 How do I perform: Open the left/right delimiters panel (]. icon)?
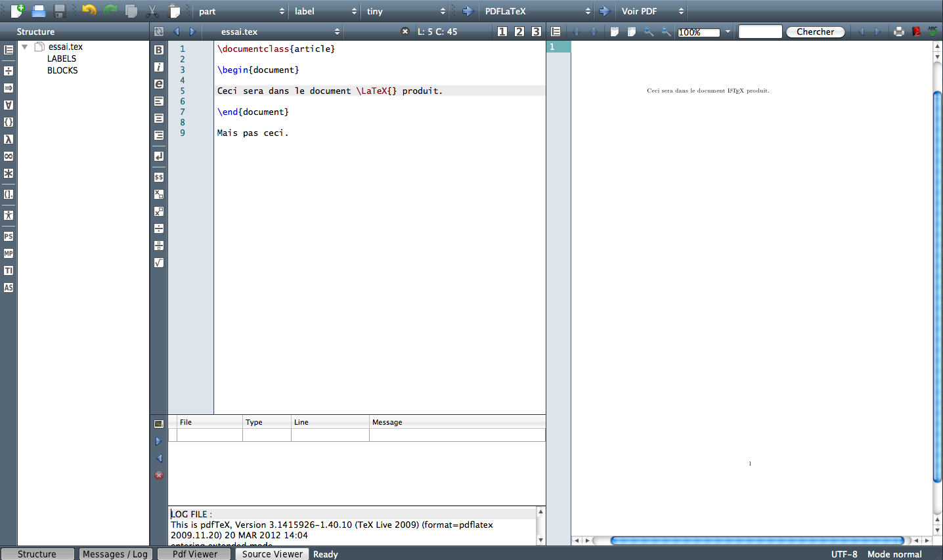click(9, 194)
